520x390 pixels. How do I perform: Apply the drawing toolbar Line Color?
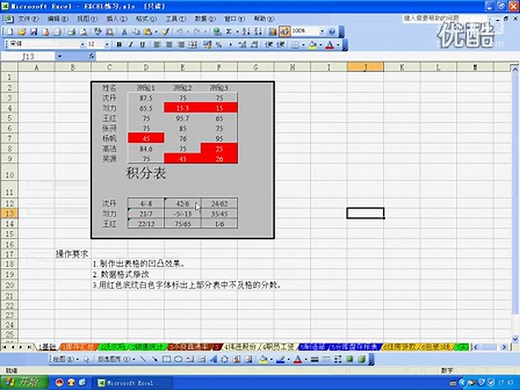[280, 359]
